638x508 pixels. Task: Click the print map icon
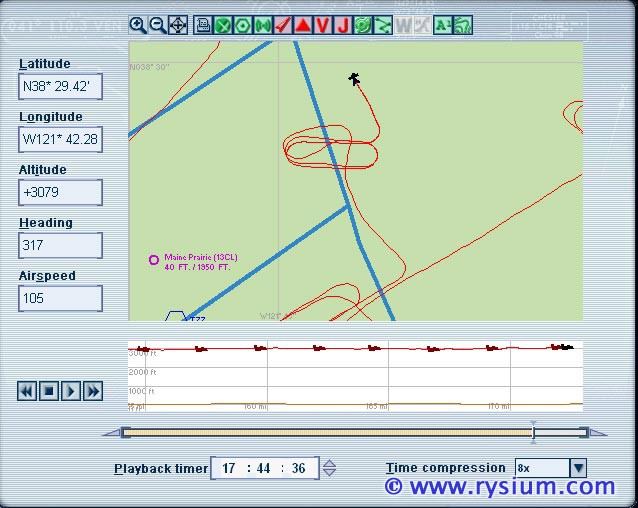click(x=203, y=25)
